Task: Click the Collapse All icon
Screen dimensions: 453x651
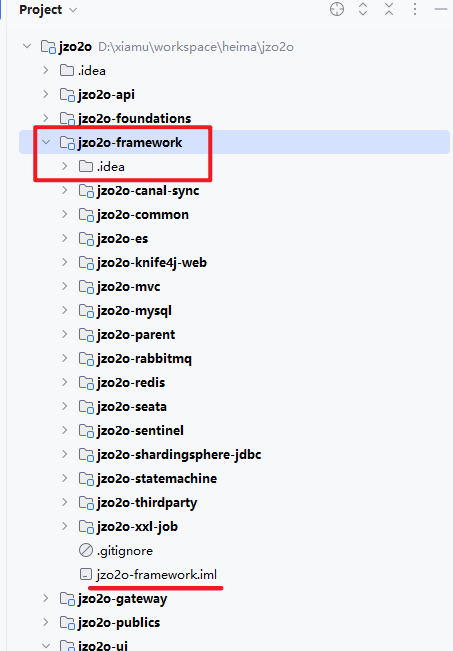Action: pos(389,9)
